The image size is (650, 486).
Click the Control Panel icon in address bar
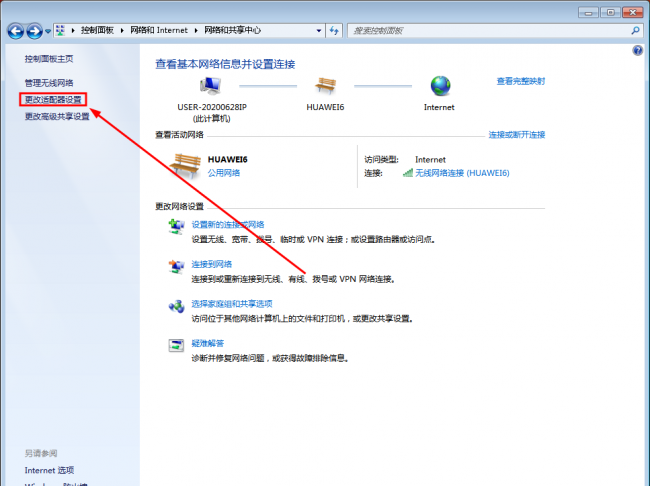[x=61, y=30]
